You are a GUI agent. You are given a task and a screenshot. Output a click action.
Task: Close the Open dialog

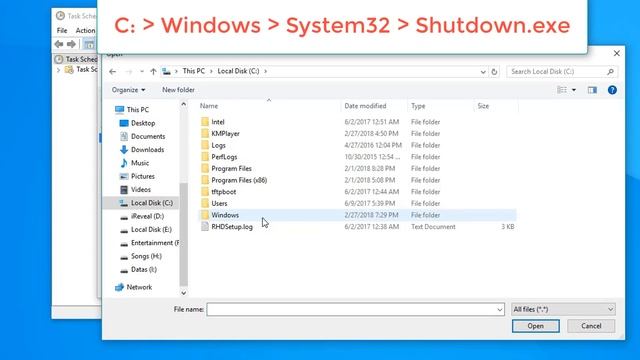click(616, 53)
